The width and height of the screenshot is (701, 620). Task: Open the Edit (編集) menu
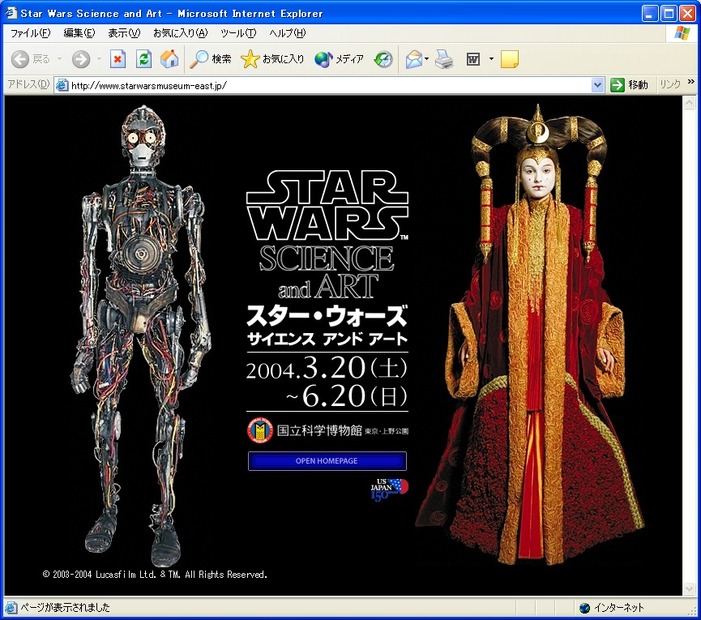click(x=79, y=33)
